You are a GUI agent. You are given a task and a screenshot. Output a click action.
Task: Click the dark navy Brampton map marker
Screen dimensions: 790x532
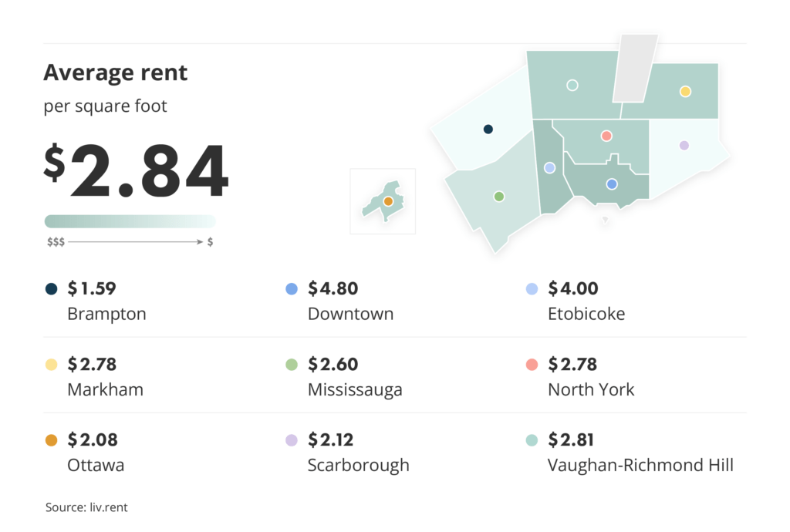pos(488,130)
